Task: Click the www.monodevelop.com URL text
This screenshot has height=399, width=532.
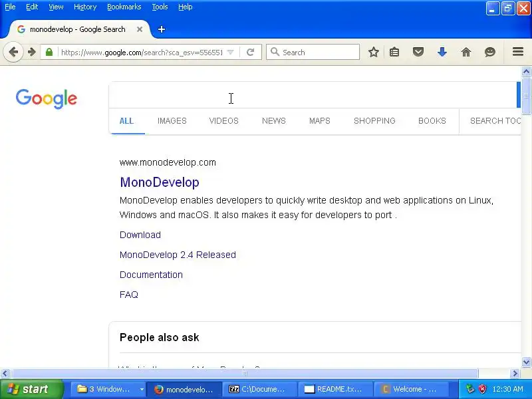Action: [168, 162]
